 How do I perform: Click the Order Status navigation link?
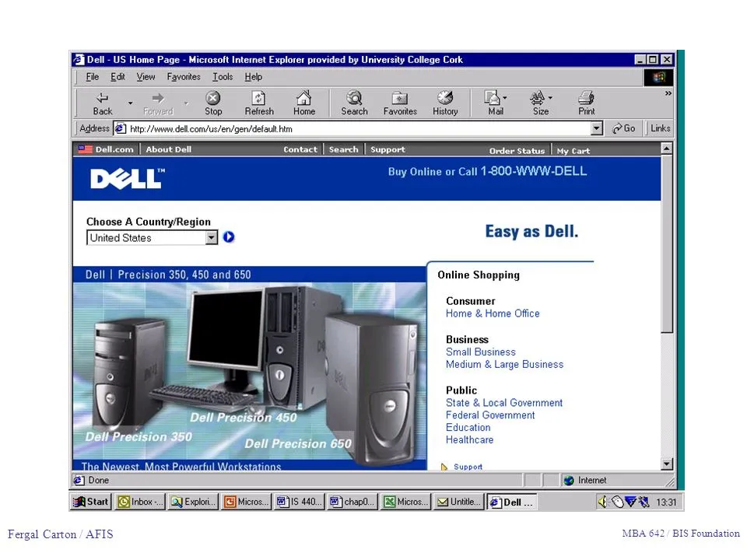[x=517, y=150]
